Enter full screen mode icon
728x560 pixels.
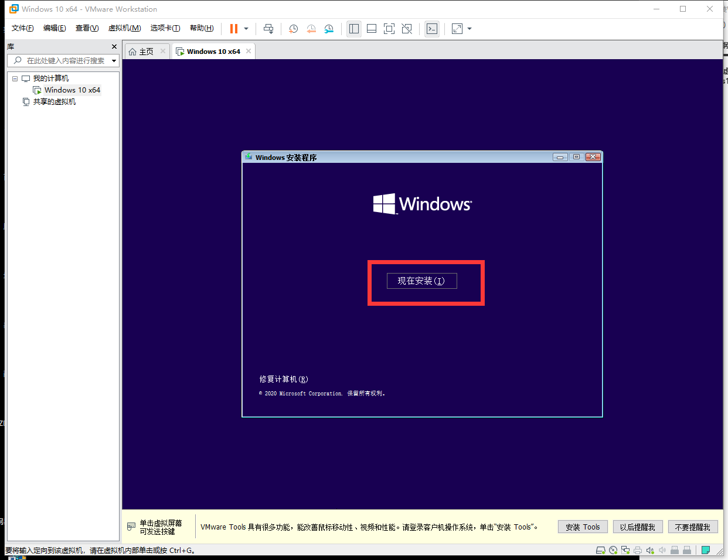point(389,29)
